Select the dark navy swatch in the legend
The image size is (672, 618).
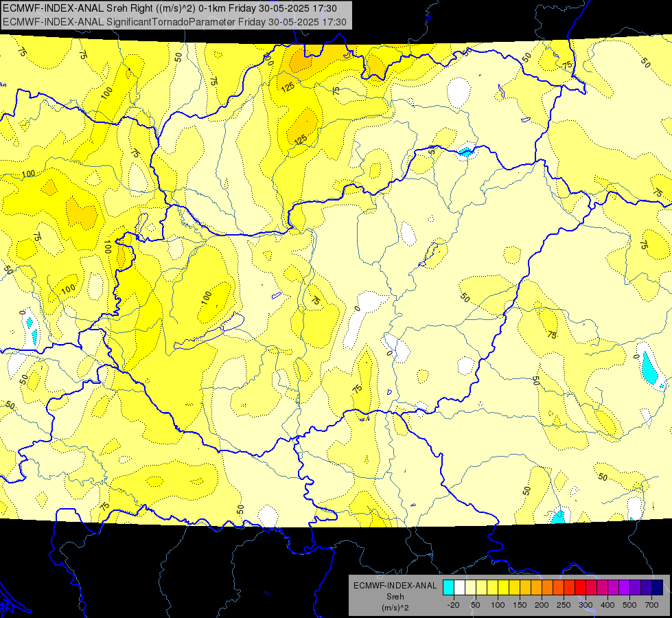[658, 587]
